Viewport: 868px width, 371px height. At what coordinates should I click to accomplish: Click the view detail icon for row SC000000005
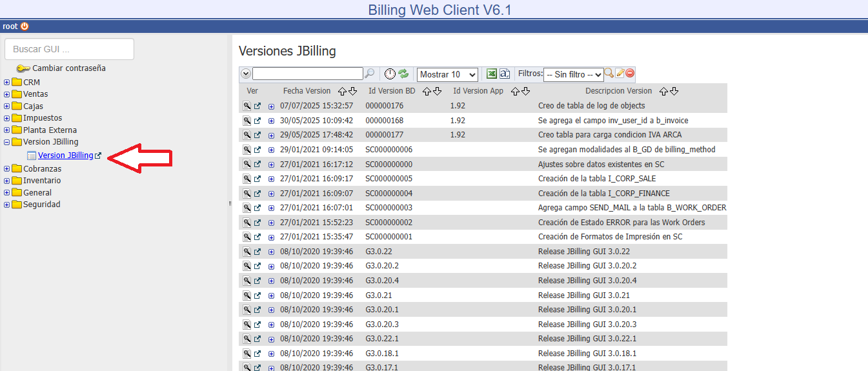pos(247,179)
